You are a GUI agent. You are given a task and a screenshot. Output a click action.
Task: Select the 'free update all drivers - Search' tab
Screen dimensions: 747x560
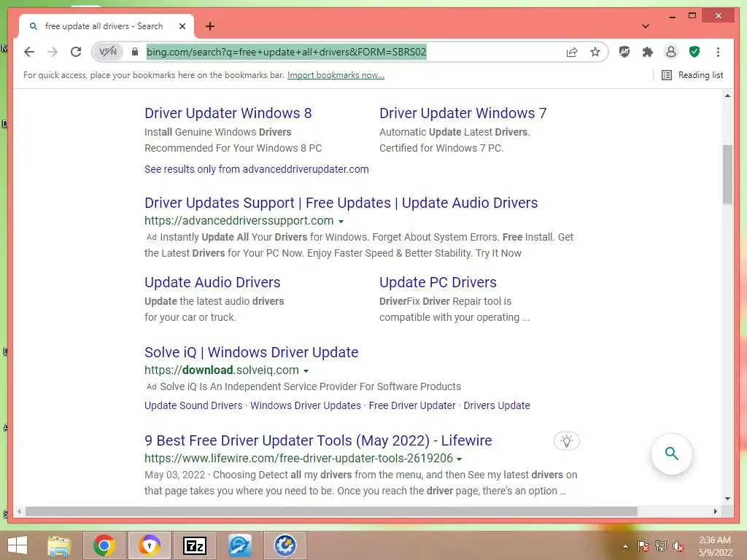[107, 26]
